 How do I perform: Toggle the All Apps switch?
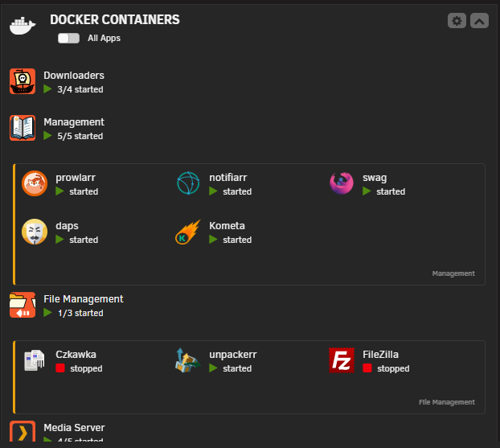click(68, 39)
